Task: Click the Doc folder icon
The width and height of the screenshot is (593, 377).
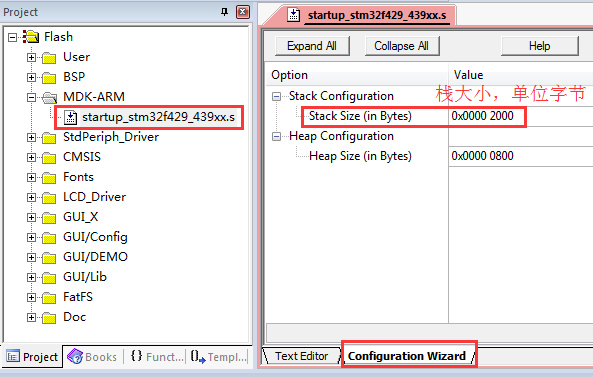Action: click(x=49, y=318)
